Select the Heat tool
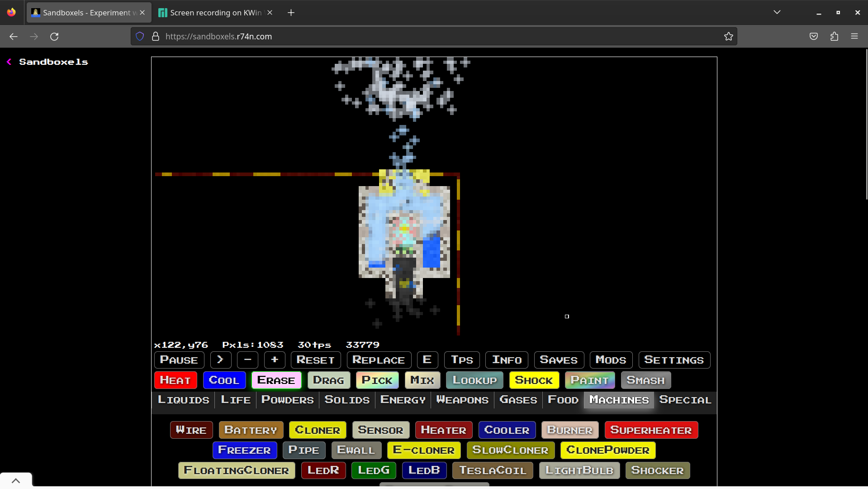This screenshot has height=489, width=868. click(175, 380)
